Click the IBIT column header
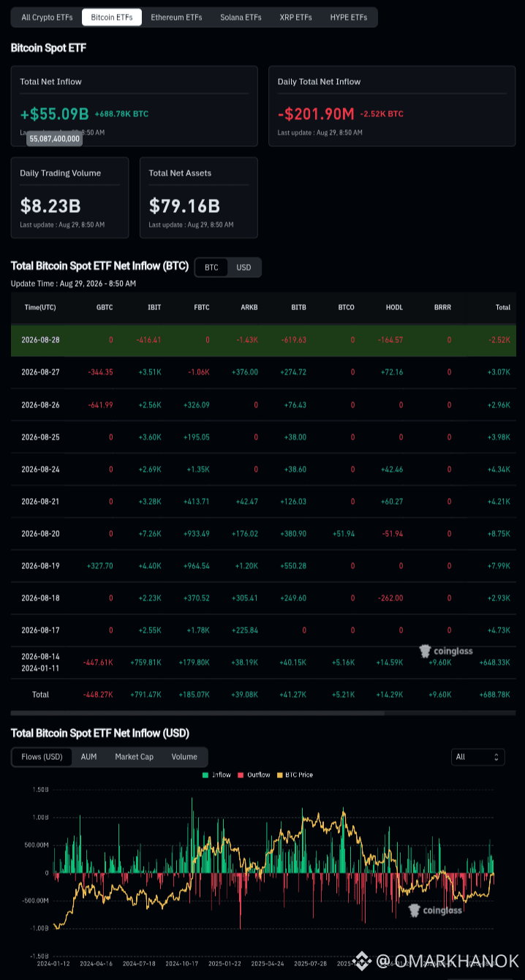The height and width of the screenshot is (980, 525). coord(154,308)
